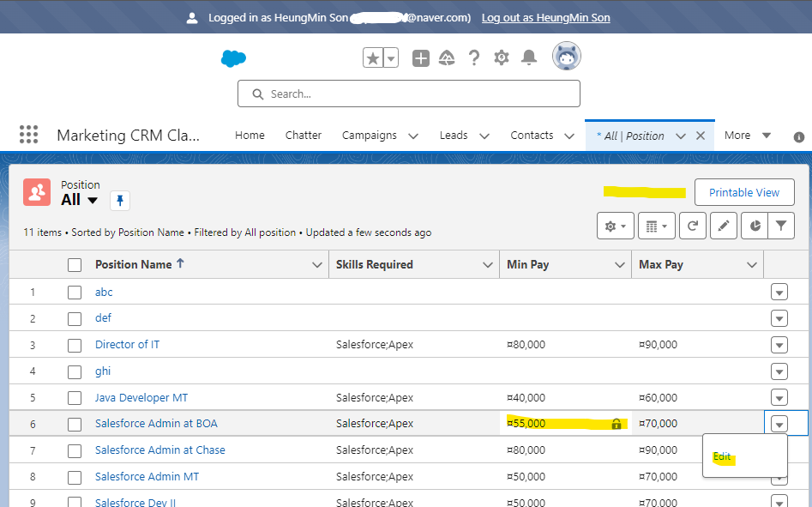Open the user profile avatar
The image size is (812, 507).
(567, 56)
